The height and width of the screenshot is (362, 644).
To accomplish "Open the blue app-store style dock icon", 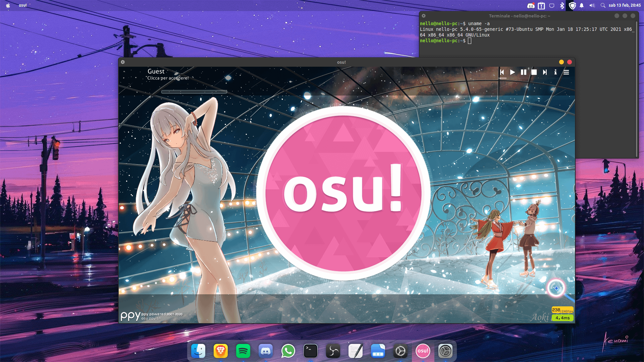I will pyautogui.click(x=378, y=351).
